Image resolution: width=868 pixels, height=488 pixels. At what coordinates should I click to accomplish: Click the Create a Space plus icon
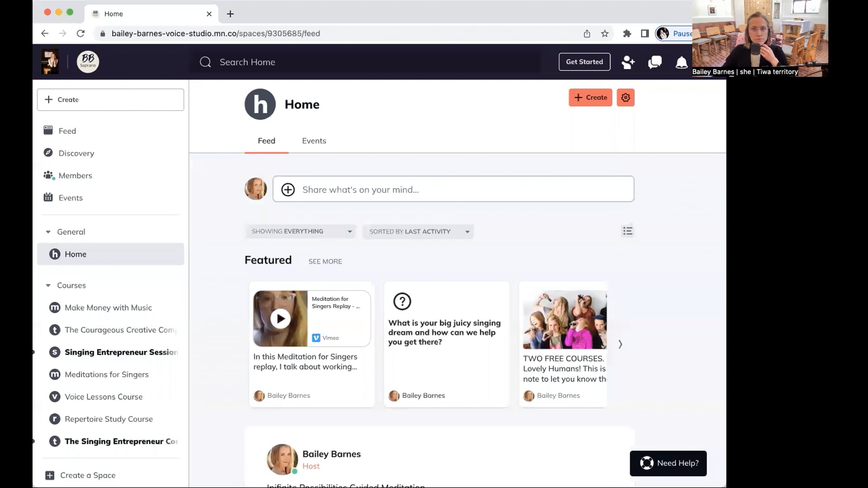pos(50,475)
